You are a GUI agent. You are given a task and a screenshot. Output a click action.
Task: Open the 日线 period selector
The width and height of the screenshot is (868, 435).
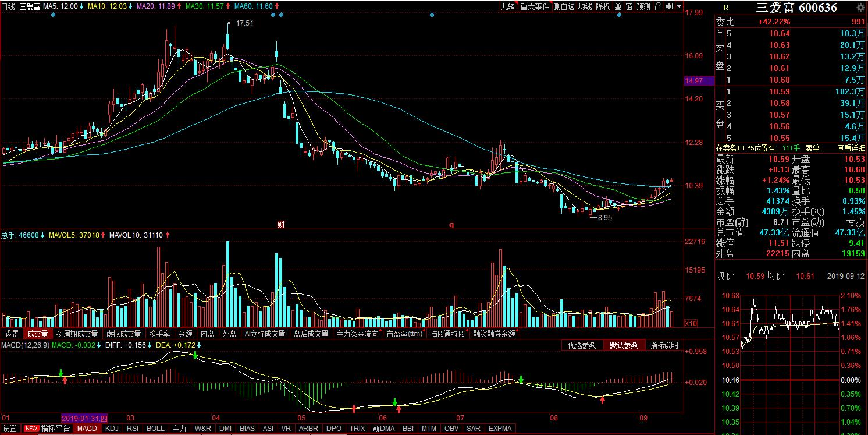(8, 6)
